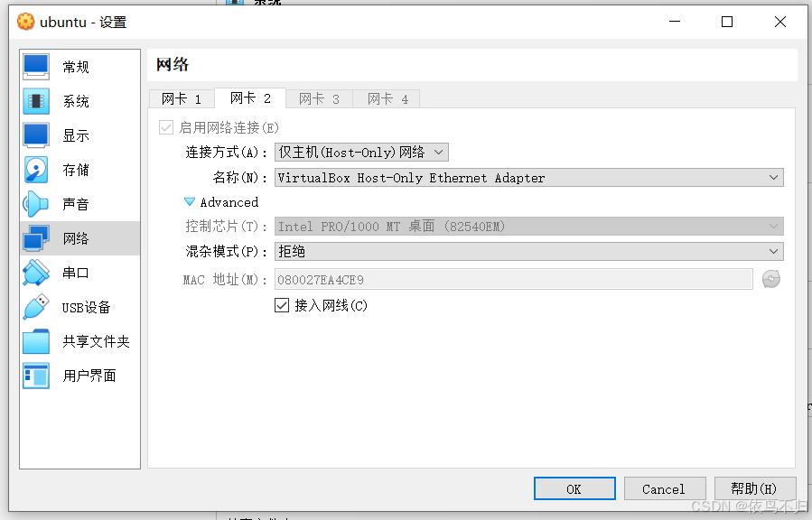Click the Cancel button

coord(665,488)
